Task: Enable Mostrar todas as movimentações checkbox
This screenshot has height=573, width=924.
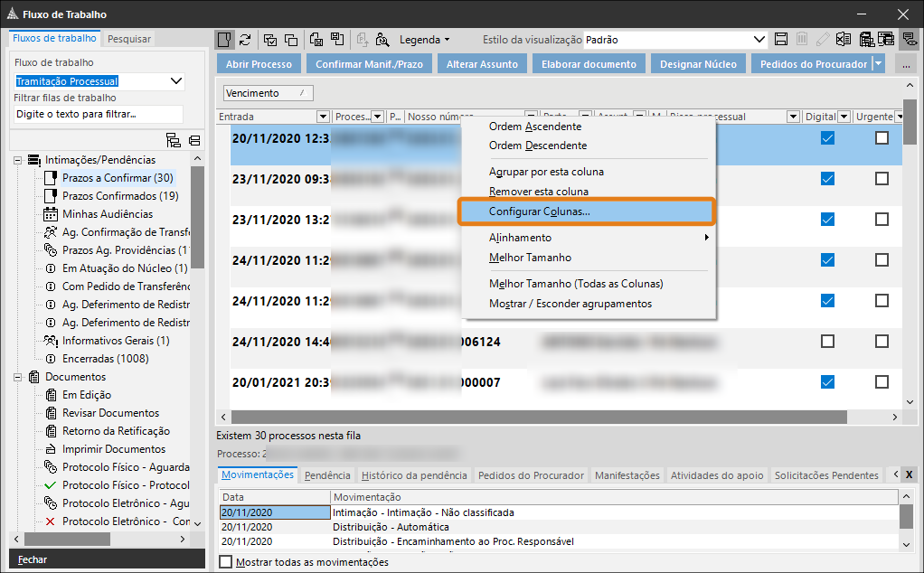Action: pos(226,562)
